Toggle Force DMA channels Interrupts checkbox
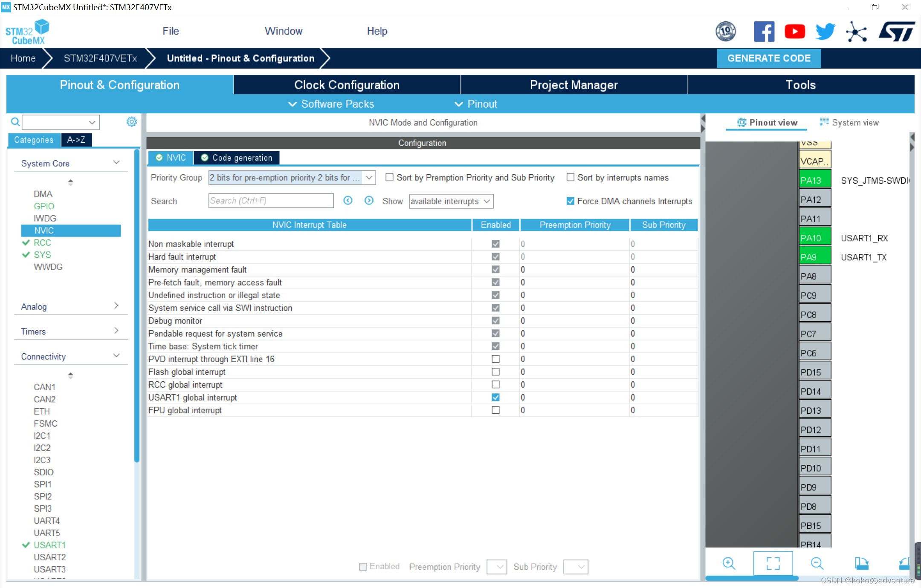 (x=570, y=201)
